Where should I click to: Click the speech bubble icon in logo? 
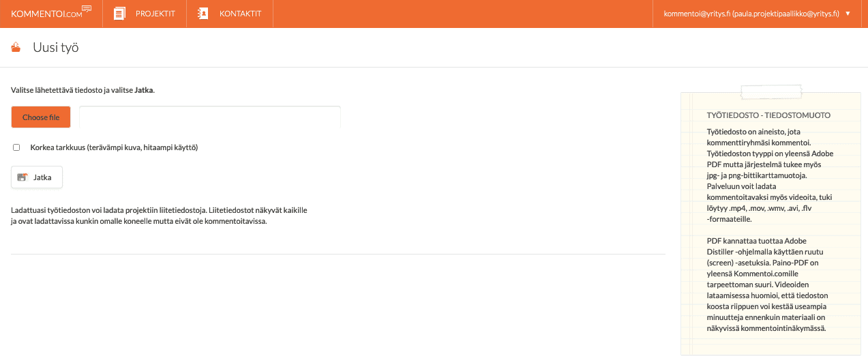87,10
